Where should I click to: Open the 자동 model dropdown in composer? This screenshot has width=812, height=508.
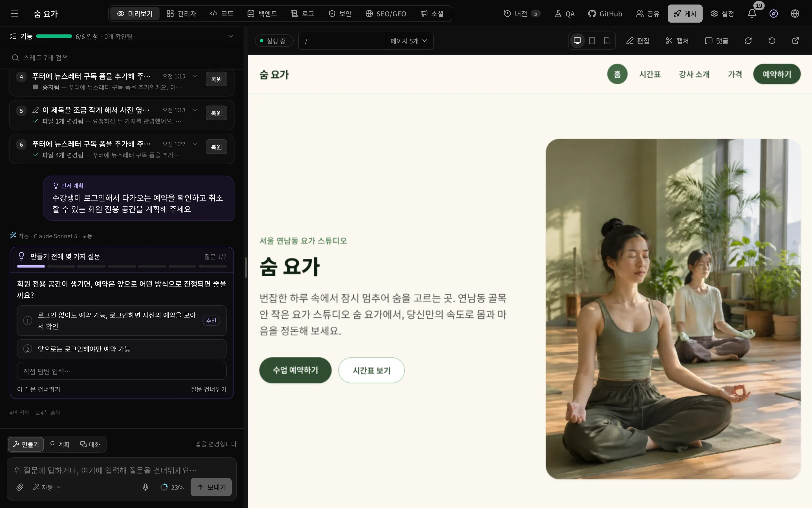coord(47,487)
